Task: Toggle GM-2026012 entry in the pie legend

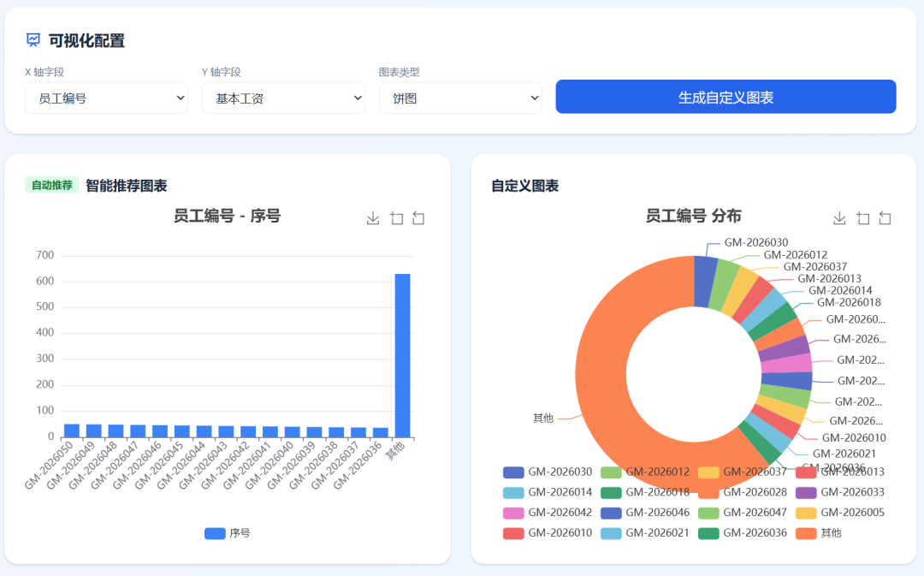Action: (645, 472)
